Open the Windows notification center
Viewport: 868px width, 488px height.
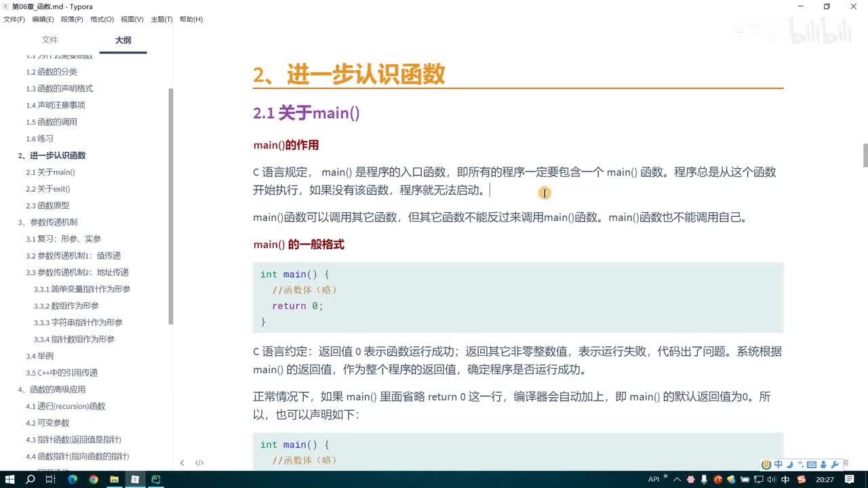point(850,479)
